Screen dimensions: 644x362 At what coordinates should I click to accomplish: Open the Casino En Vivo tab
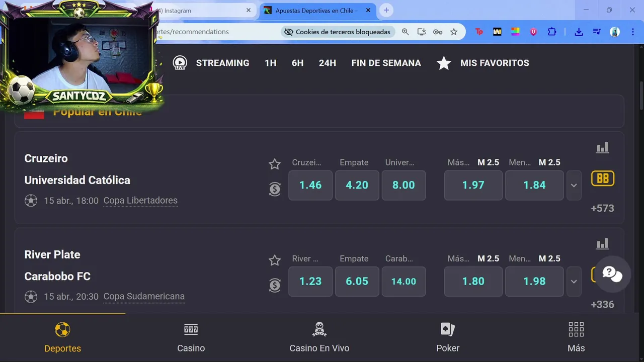[x=319, y=338]
